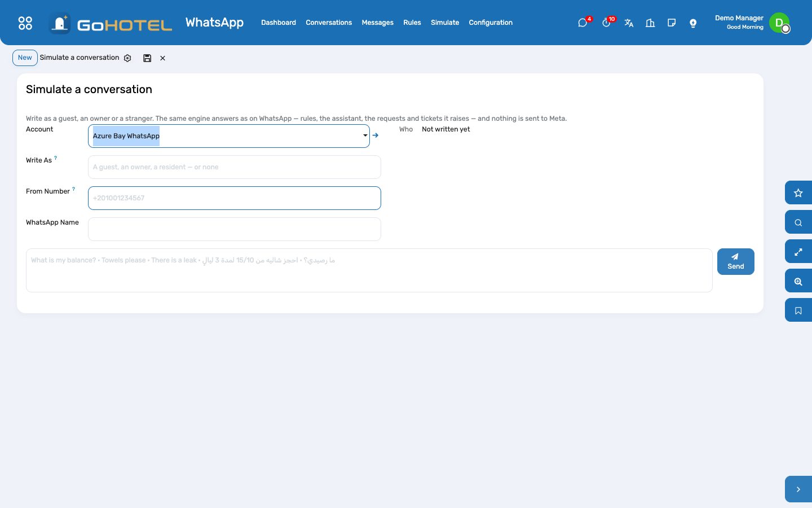812x508 pixels.
Task: Open the chat messages icon with badge 4
Action: (583, 23)
